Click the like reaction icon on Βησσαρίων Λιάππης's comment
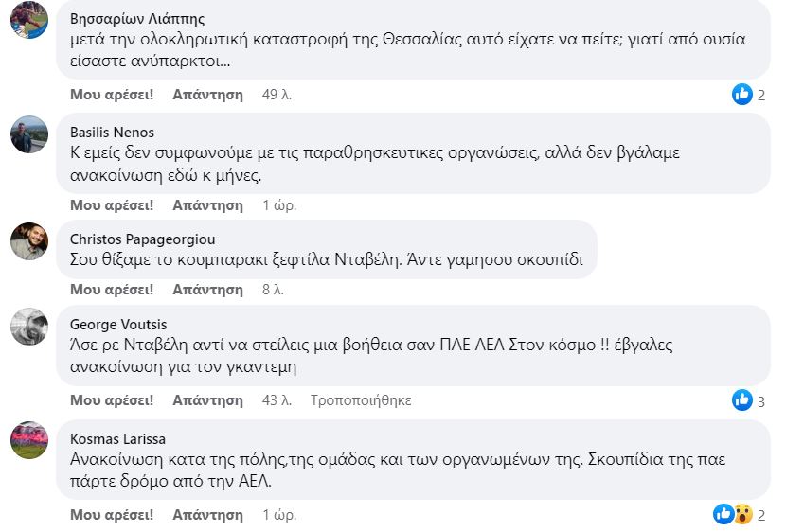This screenshot has width=786, height=532. point(742,95)
